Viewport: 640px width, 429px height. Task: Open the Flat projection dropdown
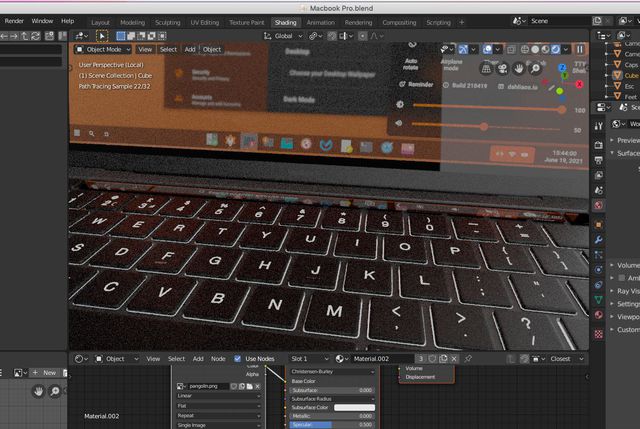point(218,406)
